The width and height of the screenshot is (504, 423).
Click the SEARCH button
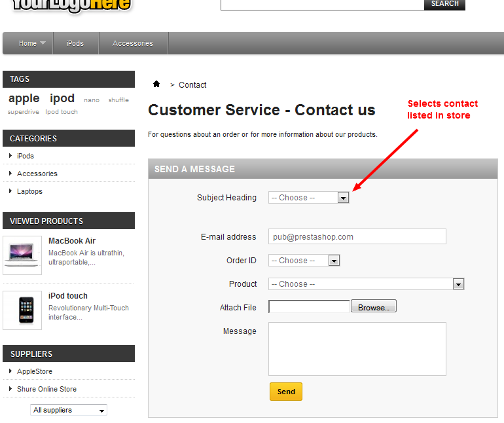(x=444, y=4)
